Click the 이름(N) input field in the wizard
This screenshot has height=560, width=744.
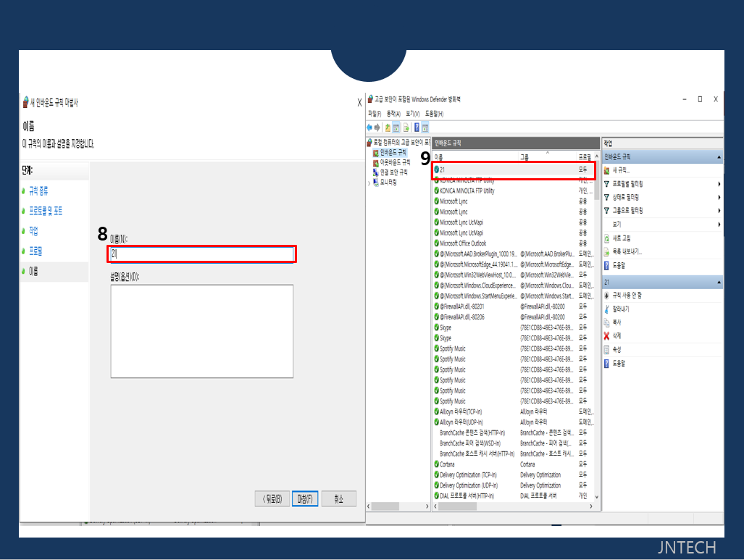click(x=201, y=254)
